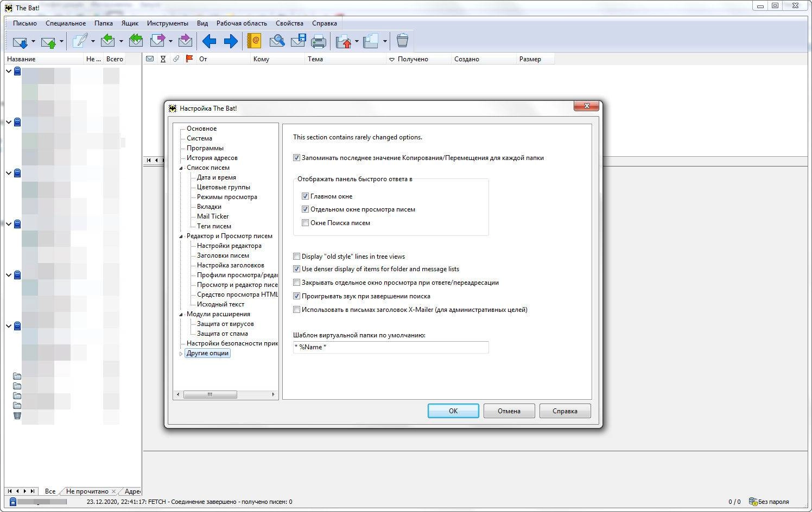
Task: Open dropdown arrow next to copy to folder
Action: [x=385, y=41]
